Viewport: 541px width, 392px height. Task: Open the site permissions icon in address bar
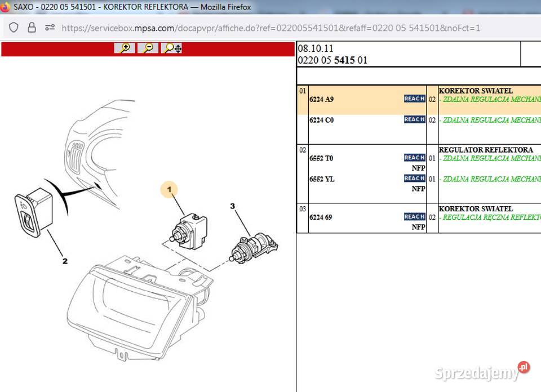tap(50, 27)
